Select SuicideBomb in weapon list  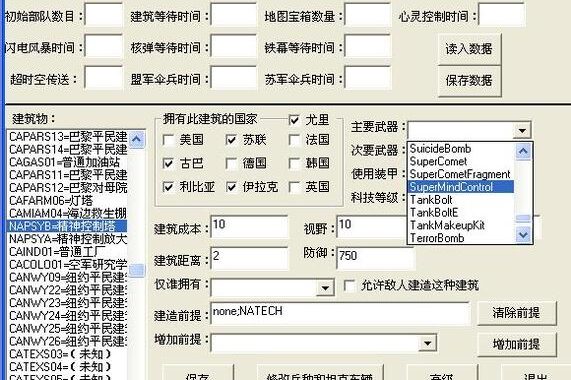coord(460,149)
